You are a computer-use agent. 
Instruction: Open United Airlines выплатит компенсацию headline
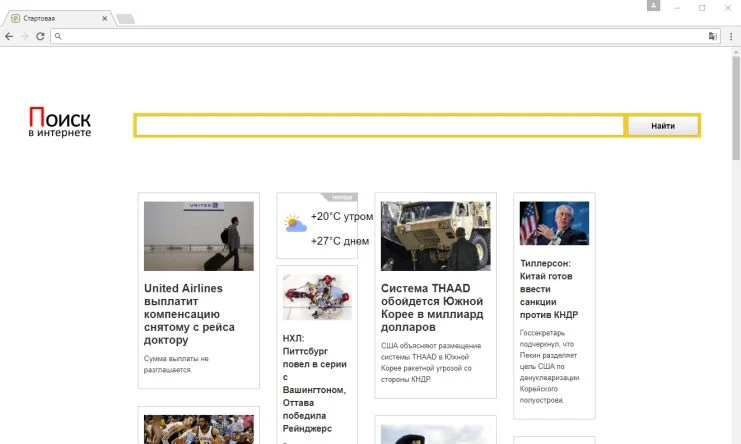tap(189, 314)
